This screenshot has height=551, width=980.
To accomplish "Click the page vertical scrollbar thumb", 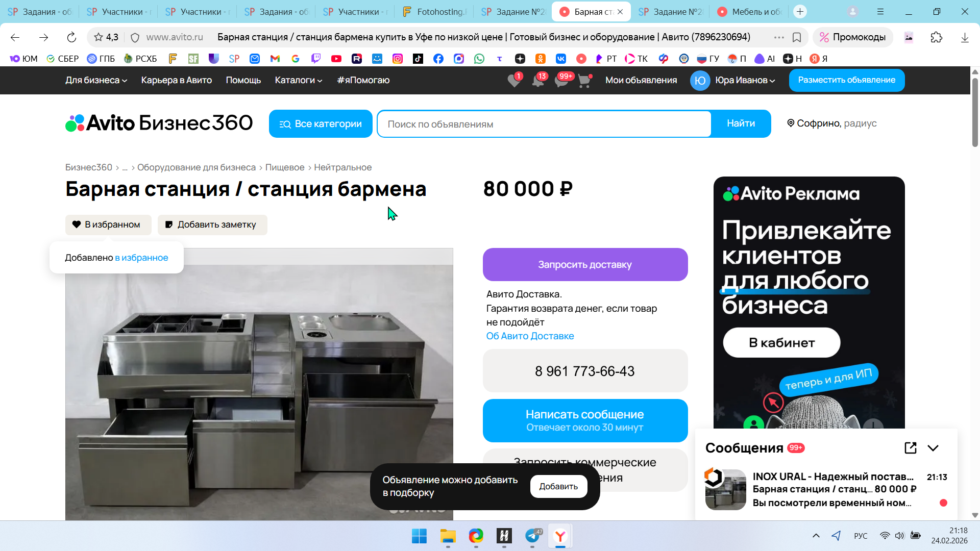I will tap(974, 112).
